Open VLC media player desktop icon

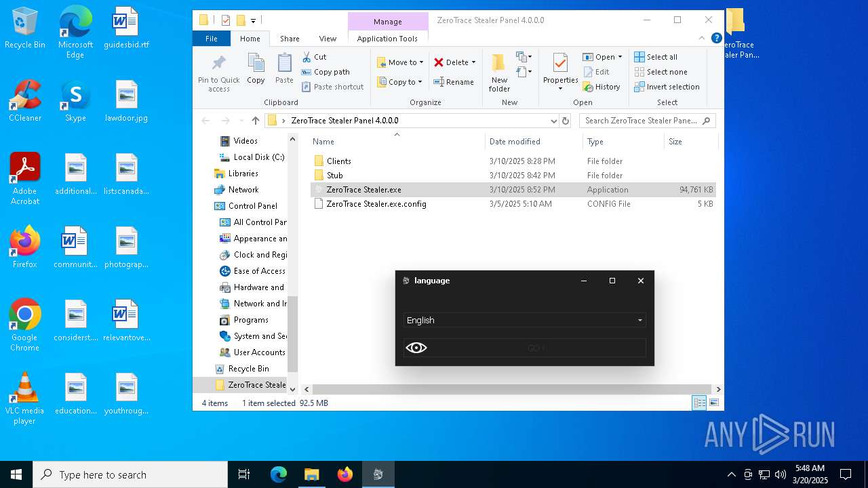pos(24,399)
